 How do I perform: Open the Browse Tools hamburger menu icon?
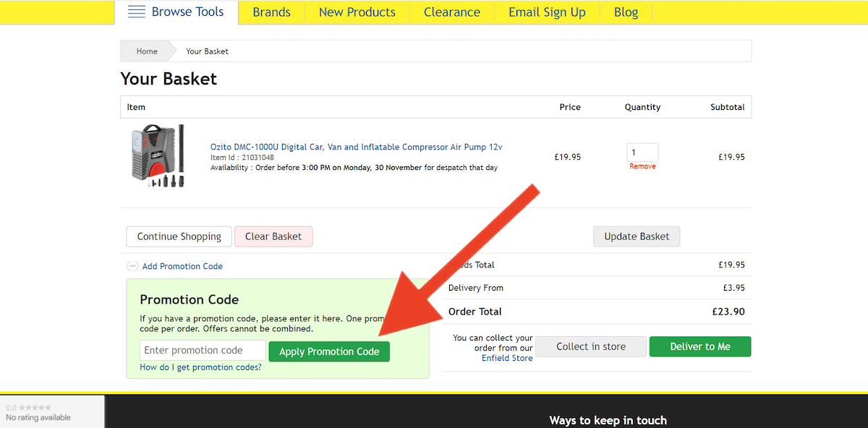point(136,12)
